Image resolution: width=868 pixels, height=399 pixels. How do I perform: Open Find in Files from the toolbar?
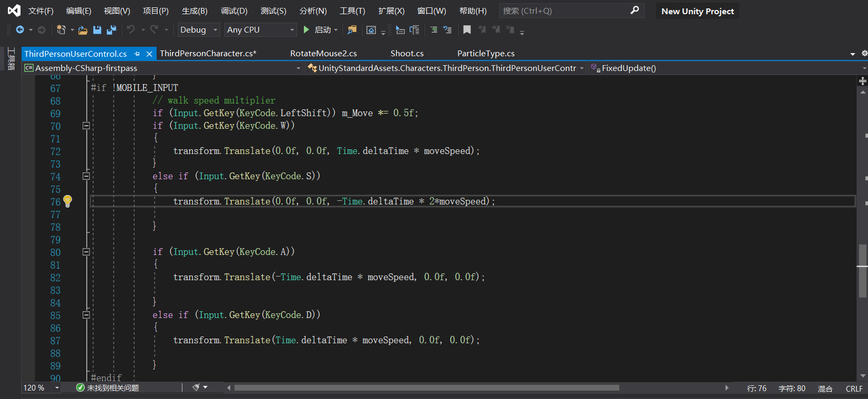[x=352, y=30]
